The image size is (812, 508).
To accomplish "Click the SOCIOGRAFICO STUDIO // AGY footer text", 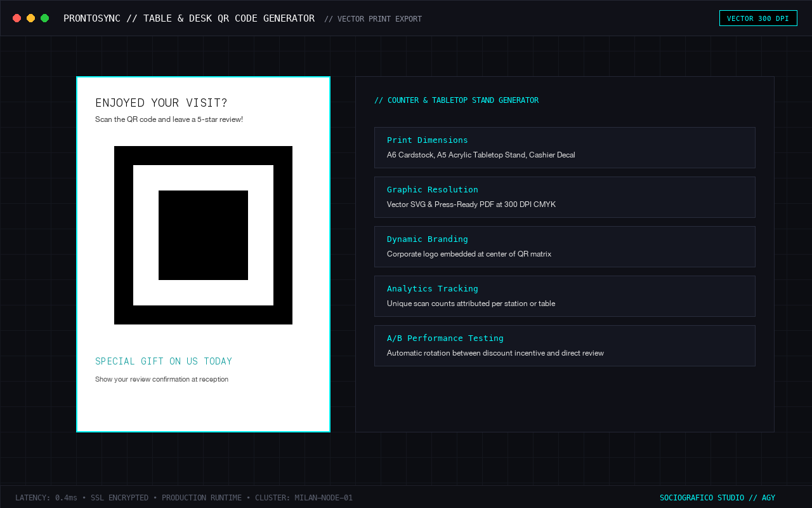I will click(717, 498).
